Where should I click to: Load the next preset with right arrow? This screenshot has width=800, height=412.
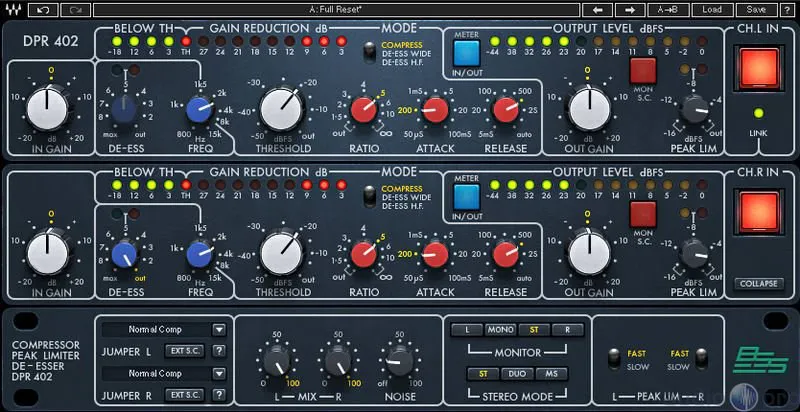[630, 10]
